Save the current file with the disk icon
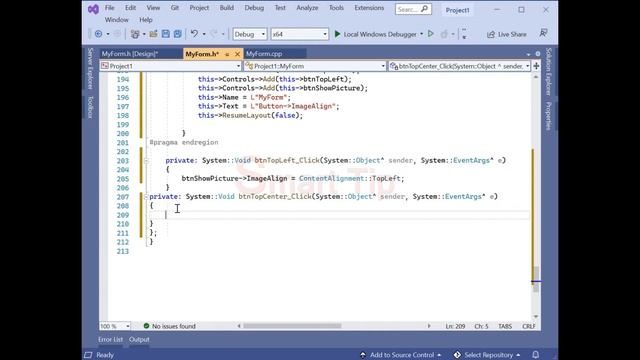The image size is (640, 360). [166, 34]
